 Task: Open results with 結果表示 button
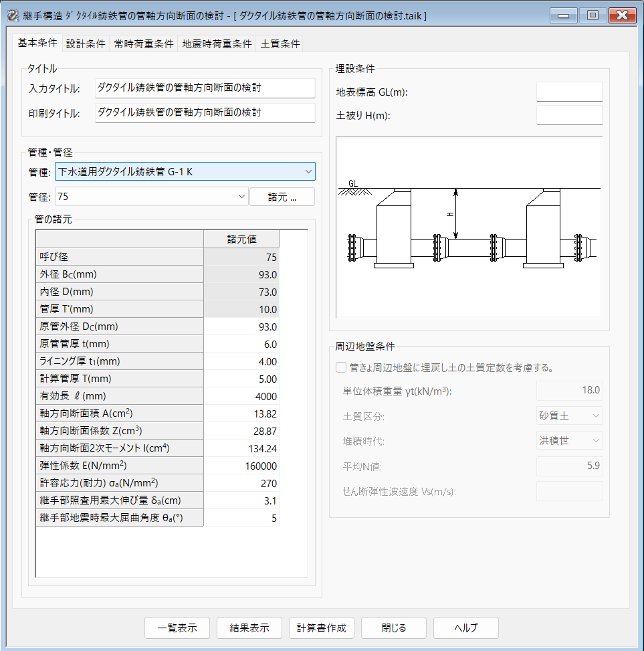249,628
